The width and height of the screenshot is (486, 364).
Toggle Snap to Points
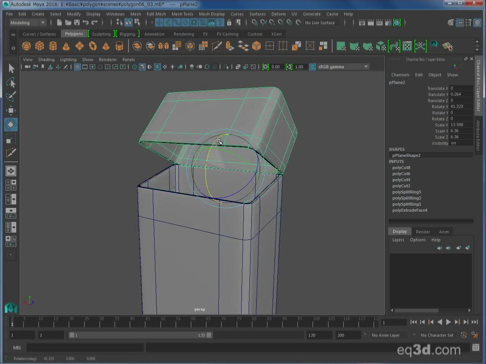point(272,23)
